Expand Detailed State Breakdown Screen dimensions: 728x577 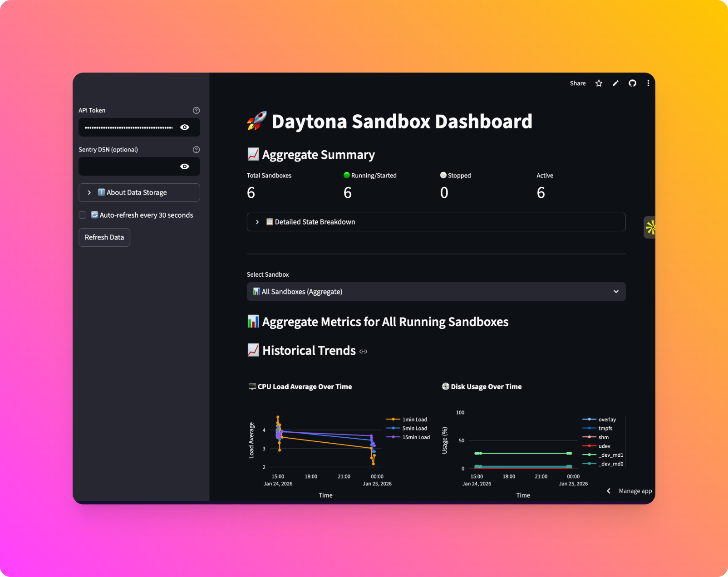pyautogui.click(x=436, y=222)
